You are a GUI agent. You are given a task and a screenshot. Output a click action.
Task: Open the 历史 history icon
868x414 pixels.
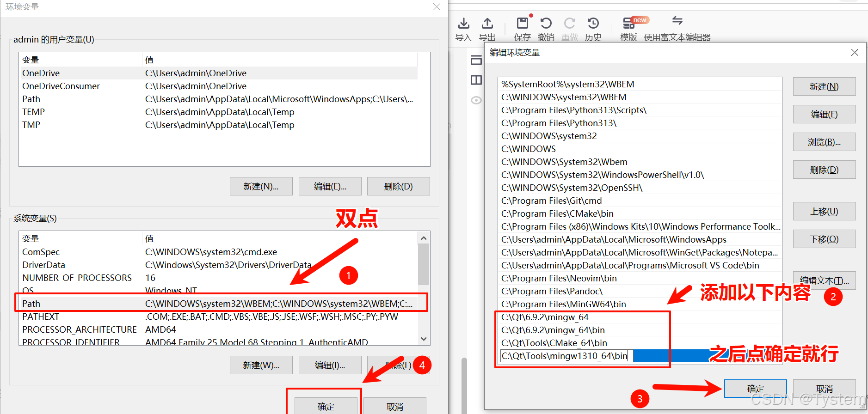tap(593, 24)
